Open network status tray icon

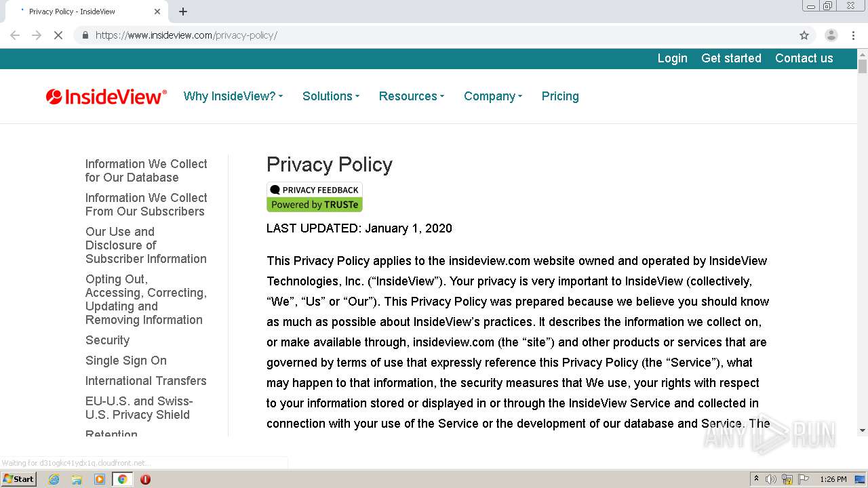787,479
